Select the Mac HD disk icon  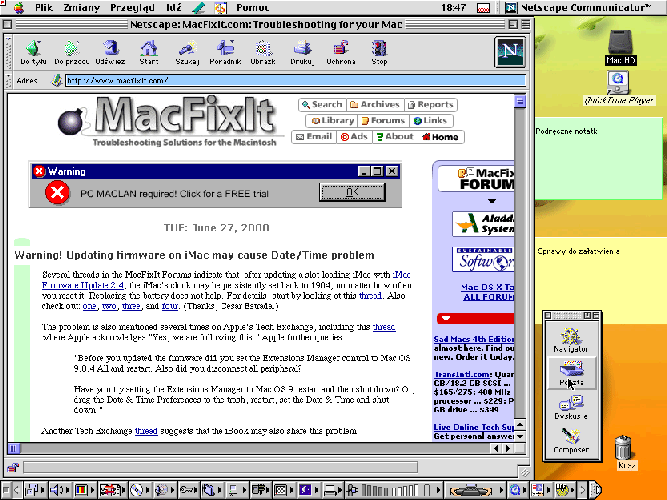[x=621, y=45]
